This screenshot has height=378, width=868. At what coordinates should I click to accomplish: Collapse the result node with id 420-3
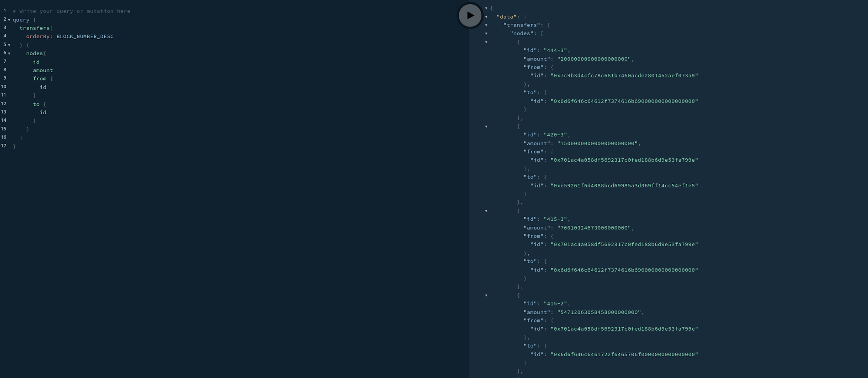[x=486, y=126]
